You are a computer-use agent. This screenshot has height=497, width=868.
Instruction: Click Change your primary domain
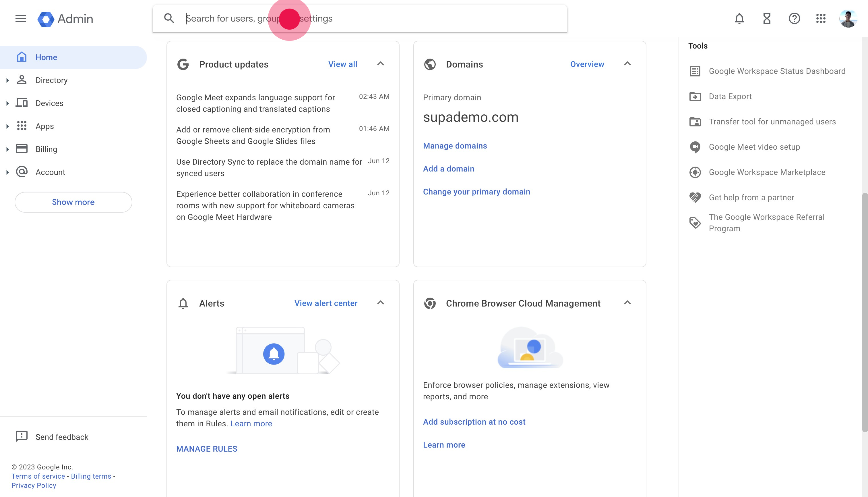476,192
